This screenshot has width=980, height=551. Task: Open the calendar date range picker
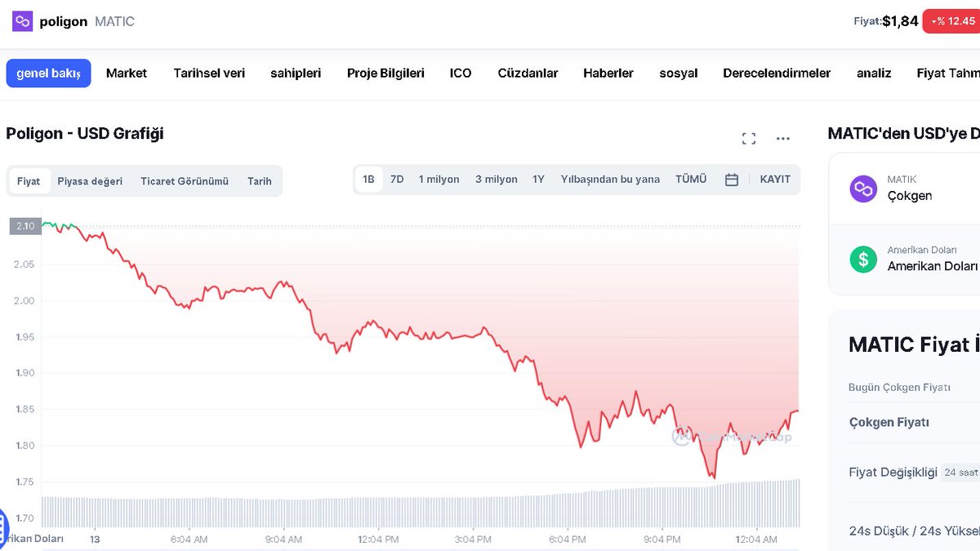click(732, 180)
